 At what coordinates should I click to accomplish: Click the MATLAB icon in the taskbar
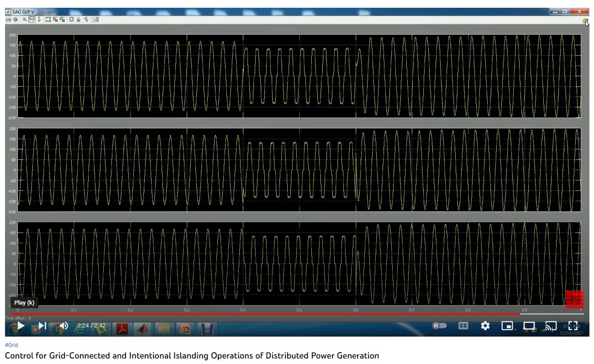143,328
